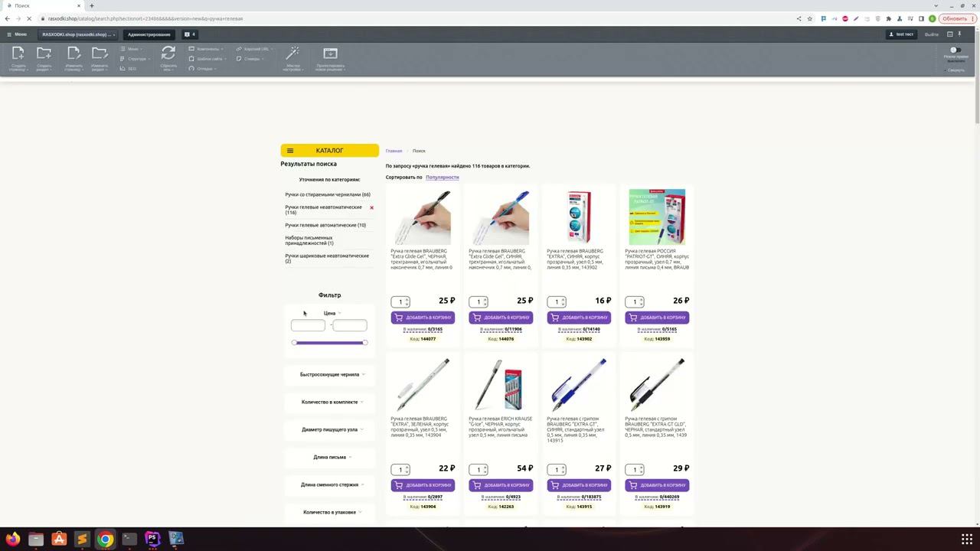This screenshot has width=980, height=551.
Task: Click the Изменить страницу icon
Action: pos(73,54)
